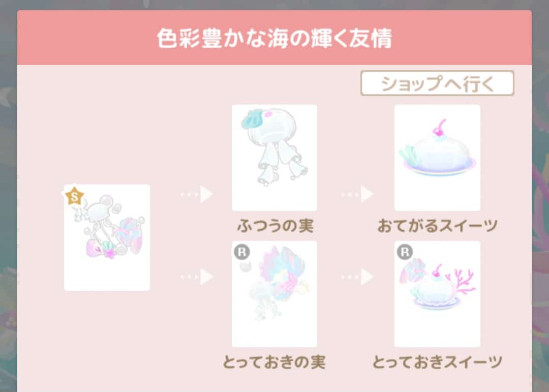Click the blue shell on the jellyfish
This screenshot has height=392, width=549.
coord(253,120)
